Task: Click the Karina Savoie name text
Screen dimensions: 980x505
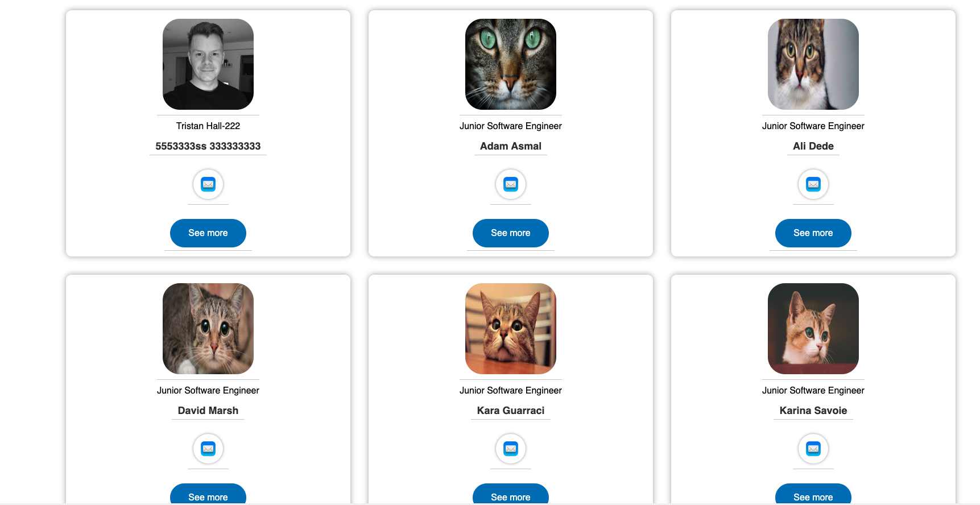Action: (813, 411)
